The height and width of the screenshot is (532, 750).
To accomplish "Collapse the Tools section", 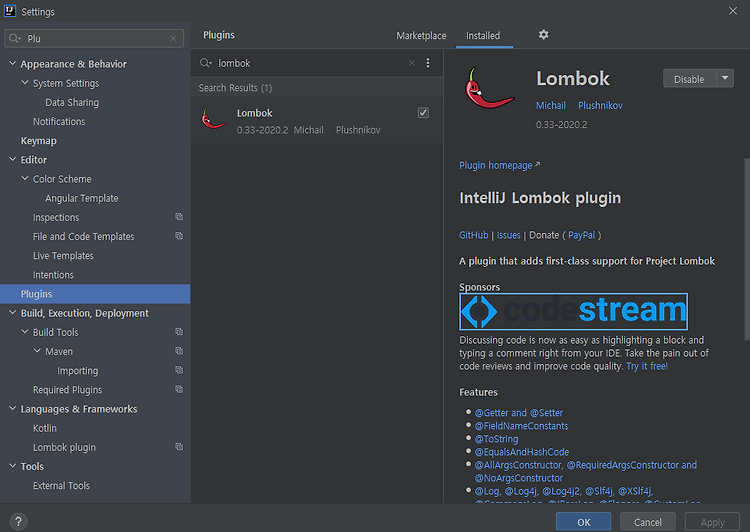I will (12, 466).
